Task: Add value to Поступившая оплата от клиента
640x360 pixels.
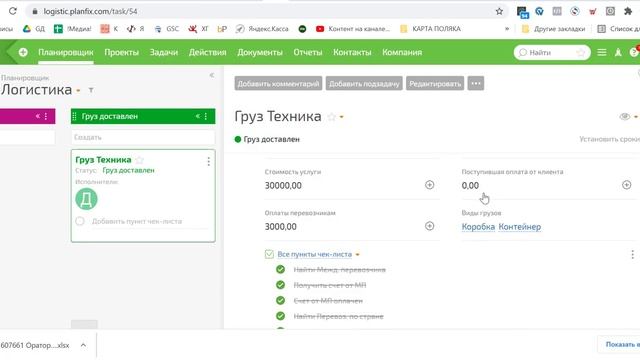Action: (x=627, y=185)
